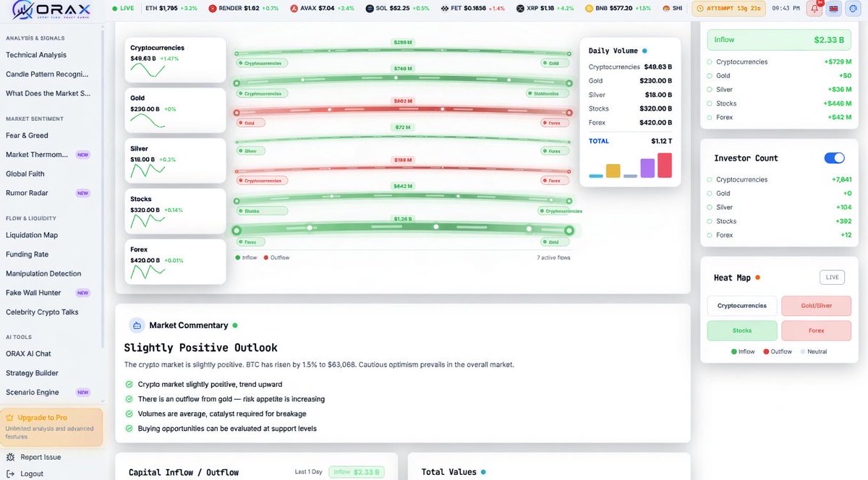Click the $740 M flow line label

coord(404,69)
